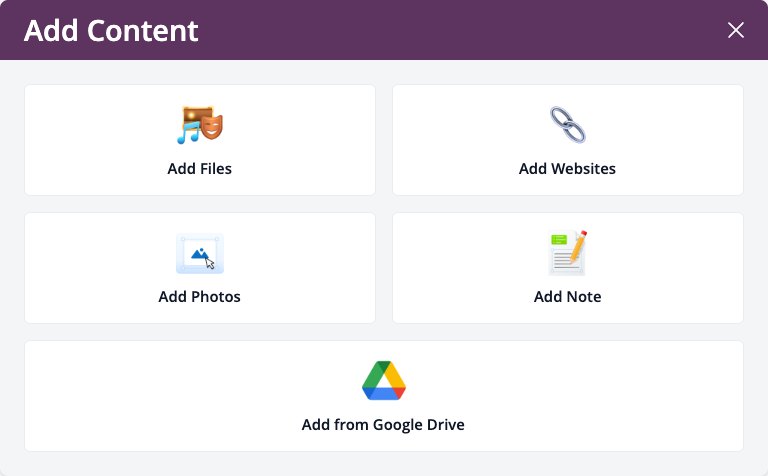Click the media files icon above Add Files
The width and height of the screenshot is (768, 476).
point(200,125)
